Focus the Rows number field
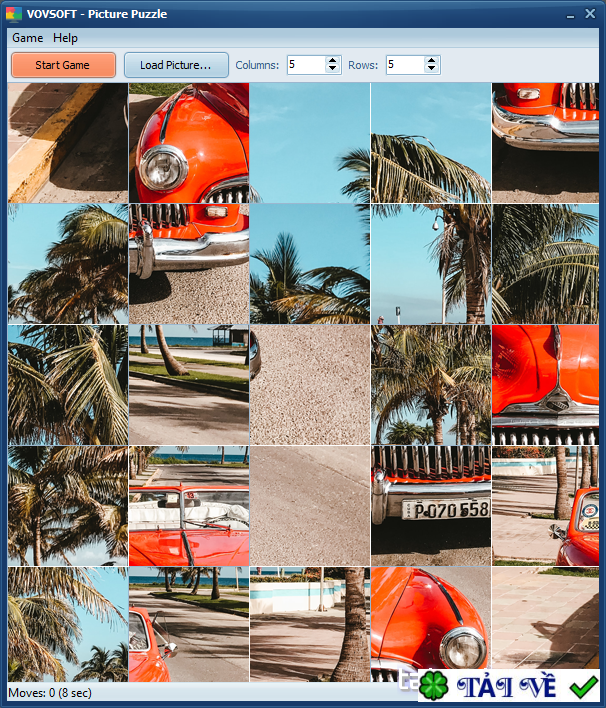This screenshot has height=708, width=606. coord(406,65)
